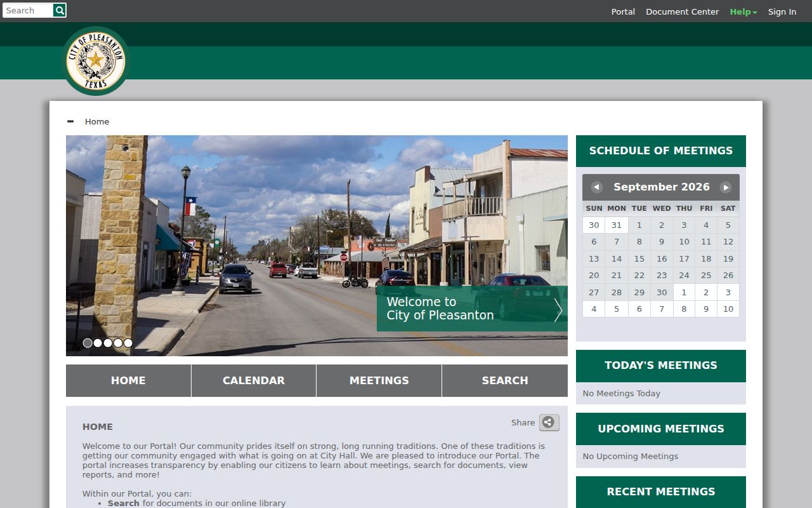Viewport: 812px width, 508px height.
Task: Select the third slideshow dot
Action: click(108, 343)
